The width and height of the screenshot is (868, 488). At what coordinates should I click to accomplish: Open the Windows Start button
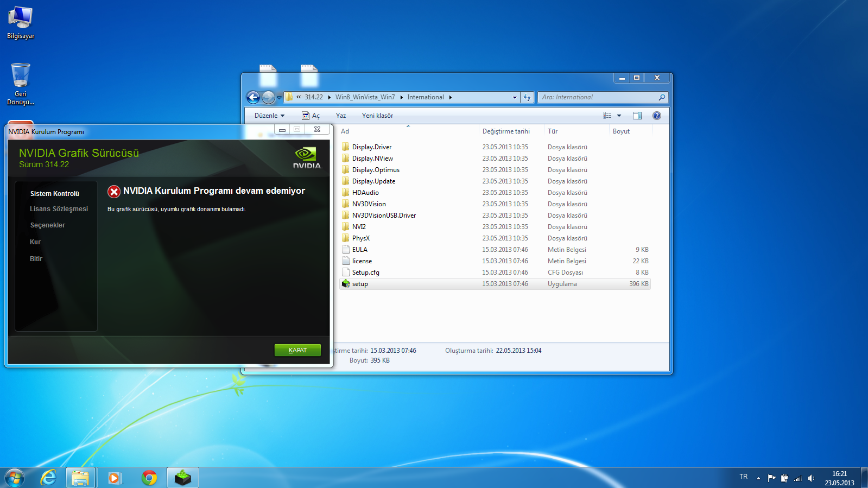[15, 478]
